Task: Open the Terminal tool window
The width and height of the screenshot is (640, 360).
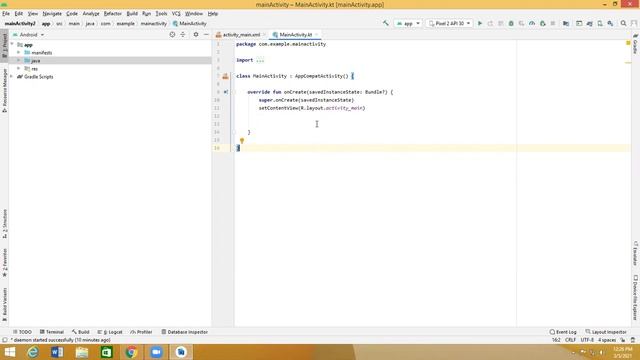Action: coord(52,332)
